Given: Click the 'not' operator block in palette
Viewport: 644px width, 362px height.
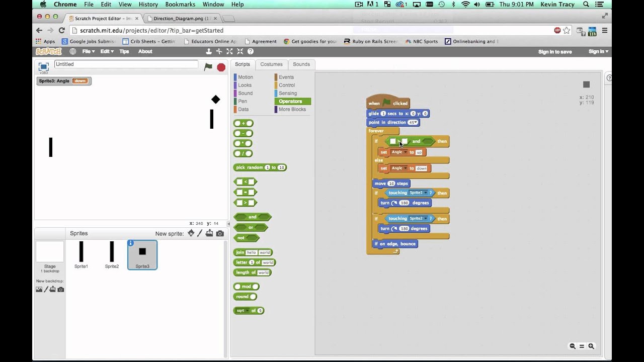Looking at the screenshot, I should (x=247, y=238).
